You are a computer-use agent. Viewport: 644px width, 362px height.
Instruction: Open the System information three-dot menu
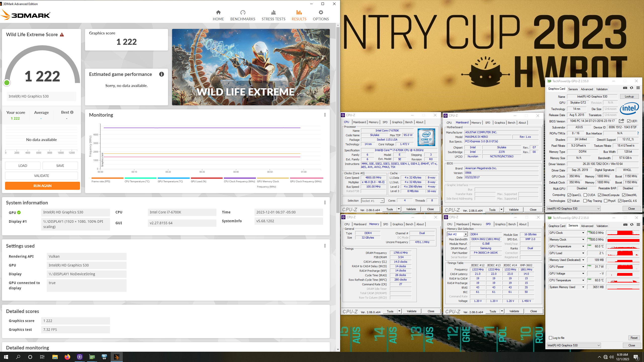point(325,203)
